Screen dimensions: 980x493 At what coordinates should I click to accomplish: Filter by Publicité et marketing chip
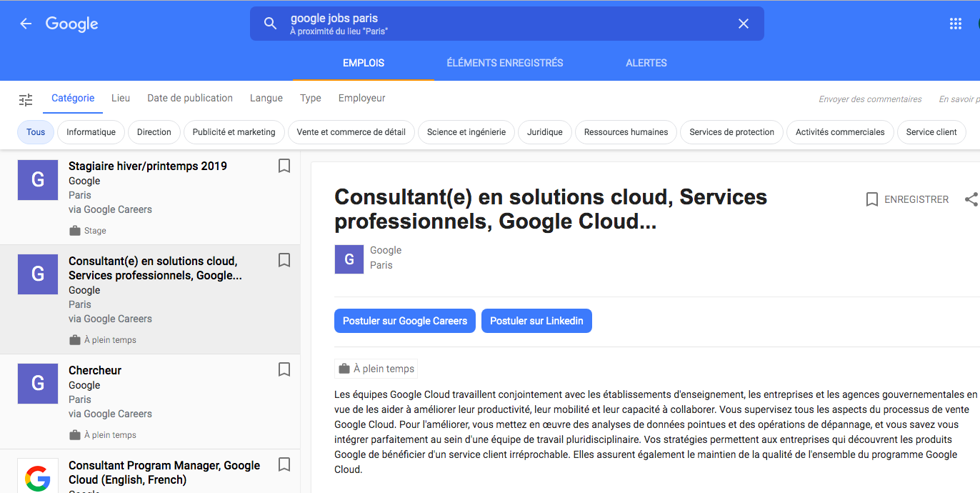click(234, 132)
